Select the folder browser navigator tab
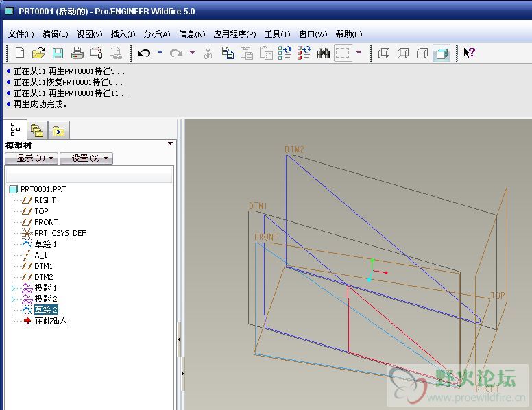This screenshot has width=532, height=410. (x=37, y=130)
